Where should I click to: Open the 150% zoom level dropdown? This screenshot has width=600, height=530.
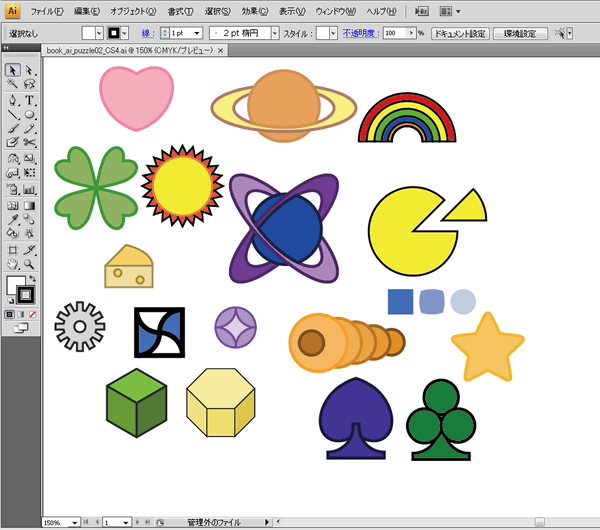click(x=75, y=522)
